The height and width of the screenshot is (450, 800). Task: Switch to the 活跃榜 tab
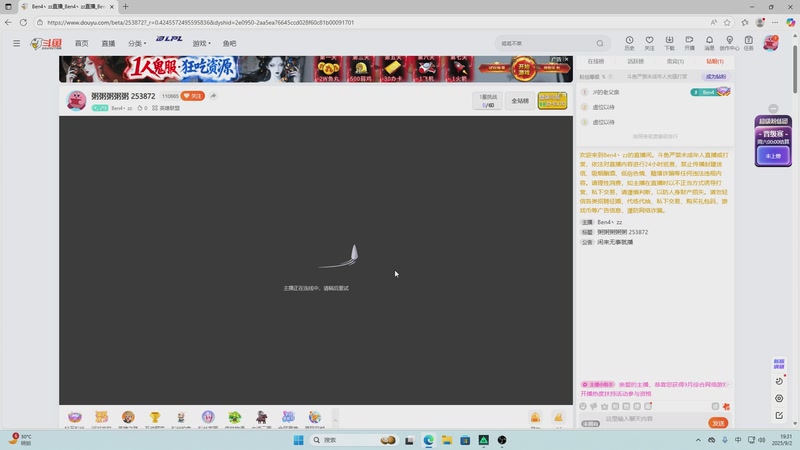point(635,61)
